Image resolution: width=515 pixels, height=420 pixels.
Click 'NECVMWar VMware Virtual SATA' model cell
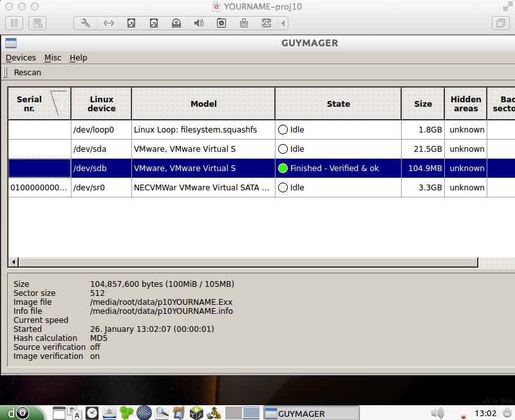coord(203,188)
